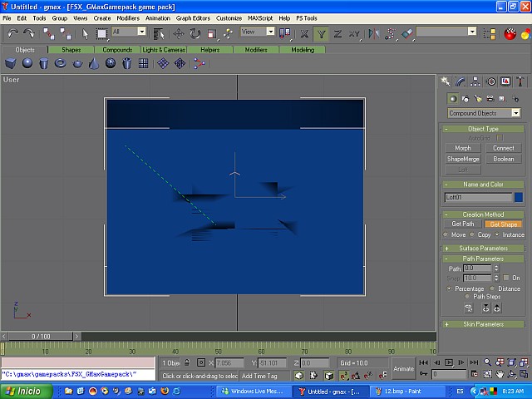This screenshot has height=399, width=532.
Task: Restrict to Y axis button
Action: (x=321, y=33)
